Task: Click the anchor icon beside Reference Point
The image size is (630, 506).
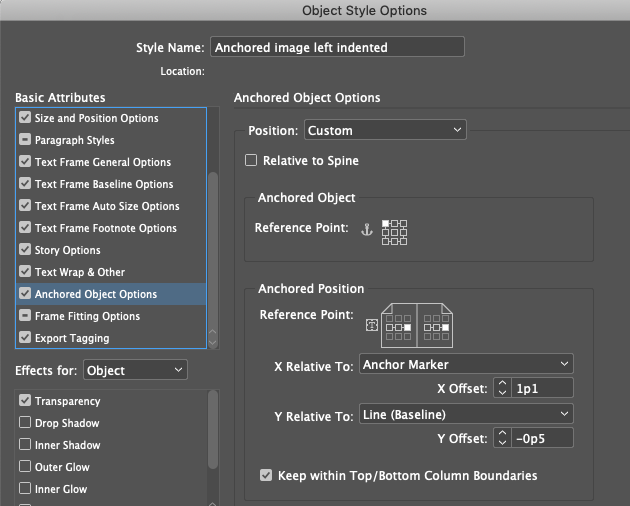Action: [366, 229]
